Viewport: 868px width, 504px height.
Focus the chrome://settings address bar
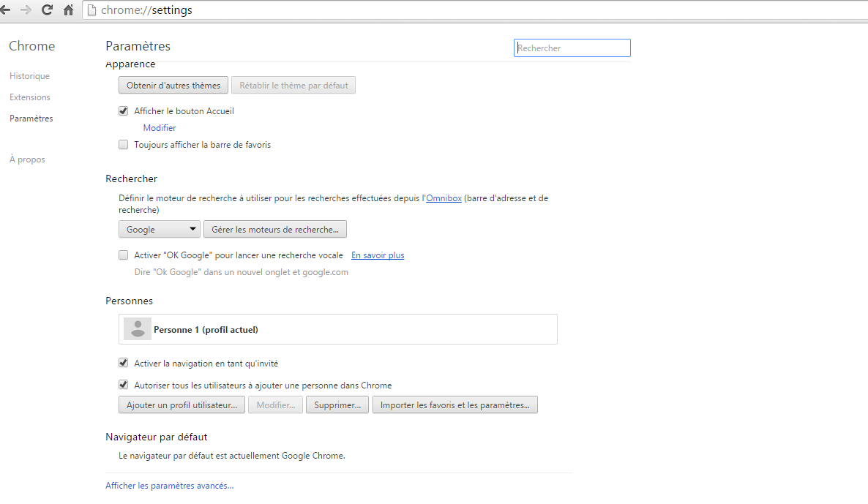point(476,10)
